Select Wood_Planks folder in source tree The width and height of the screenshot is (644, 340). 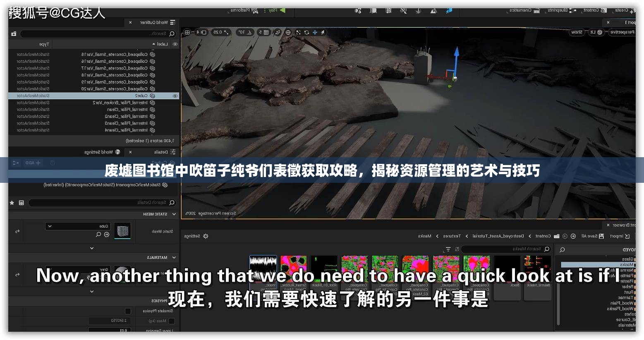(621, 309)
